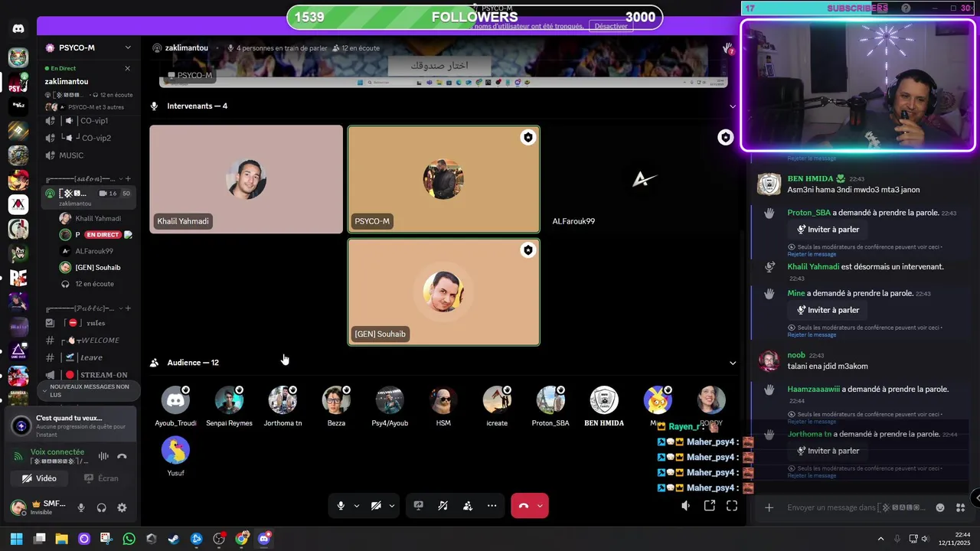Open WhatsApp from taskbar
Image resolution: width=980 pixels, height=551 pixels.
[129, 539]
